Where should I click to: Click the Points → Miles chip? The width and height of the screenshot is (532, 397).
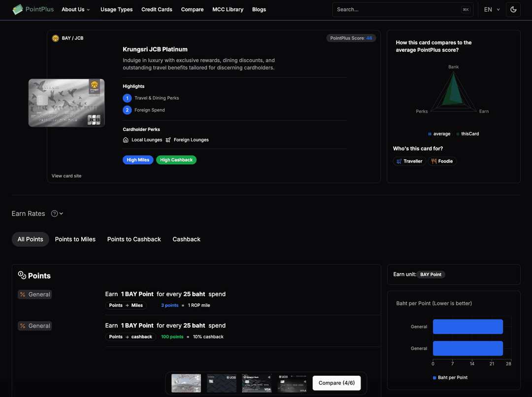[126, 305]
